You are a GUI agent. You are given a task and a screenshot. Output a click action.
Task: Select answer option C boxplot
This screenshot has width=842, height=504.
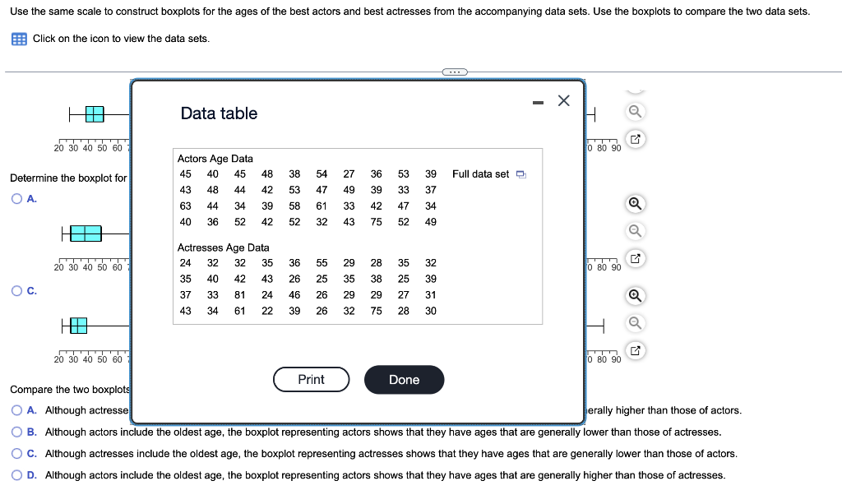click(x=16, y=290)
